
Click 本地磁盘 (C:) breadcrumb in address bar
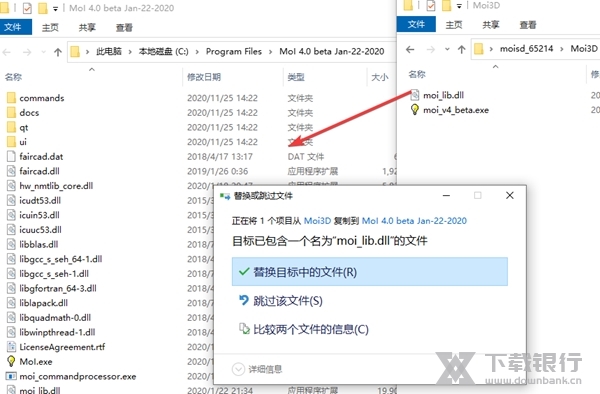163,52
